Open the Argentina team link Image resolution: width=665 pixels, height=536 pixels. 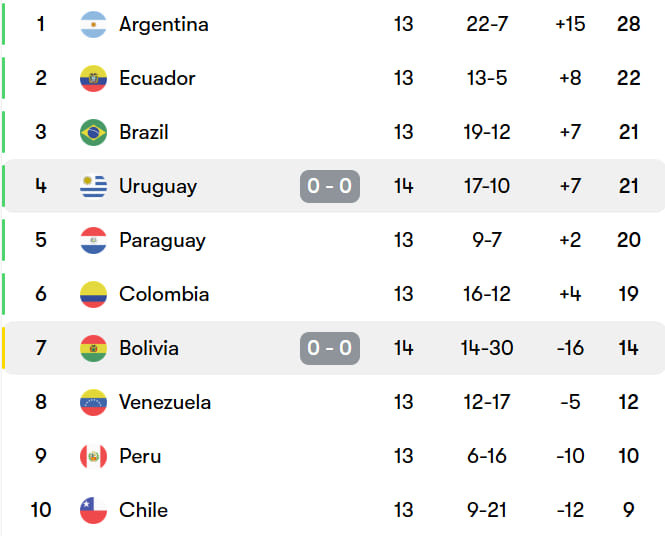164,24
